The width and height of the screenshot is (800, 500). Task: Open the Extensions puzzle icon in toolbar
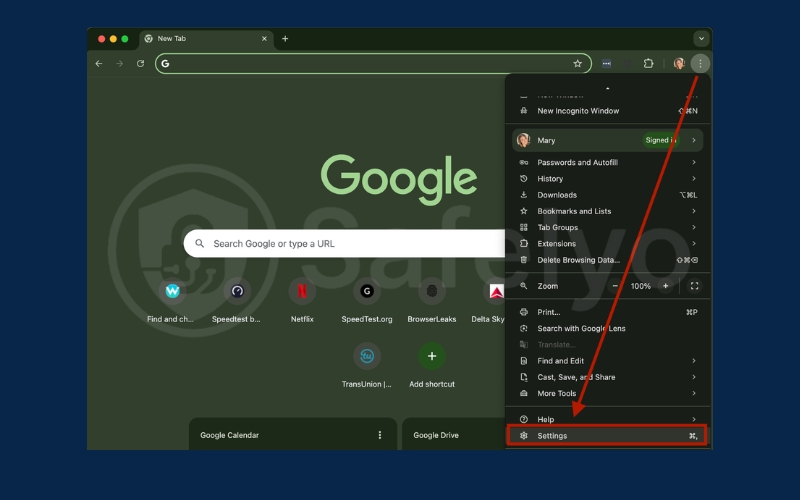(x=648, y=64)
